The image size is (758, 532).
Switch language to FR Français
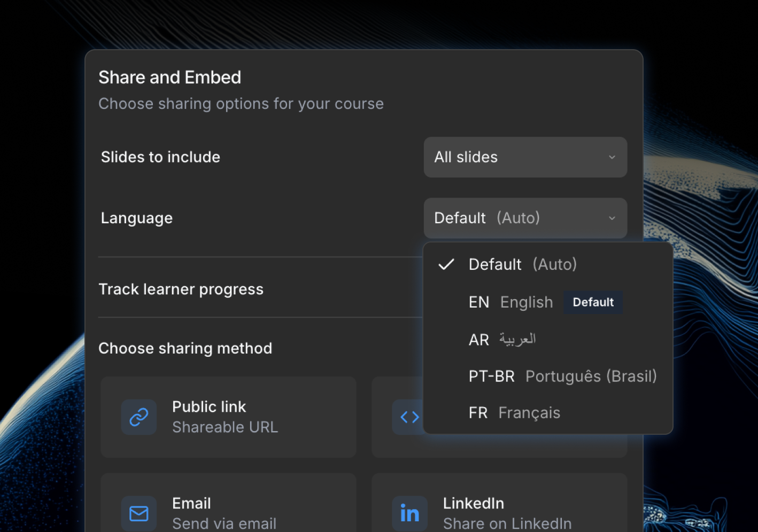click(514, 413)
